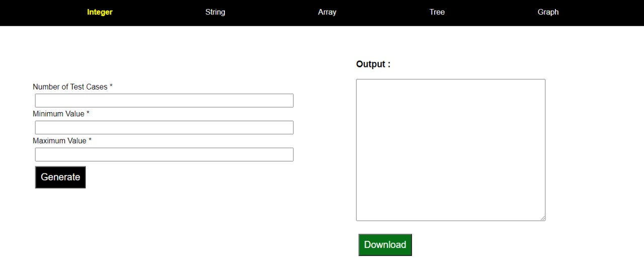Screen dimensions: 644x265
Task: Focus the Number of Test Cases field
Action: pyautogui.click(x=164, y=101)
